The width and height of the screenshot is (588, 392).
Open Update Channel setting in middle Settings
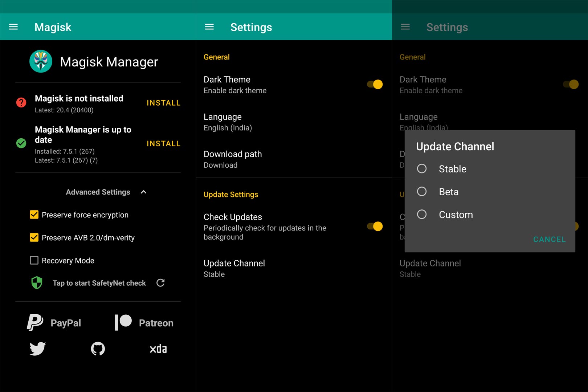click(294, 269)
